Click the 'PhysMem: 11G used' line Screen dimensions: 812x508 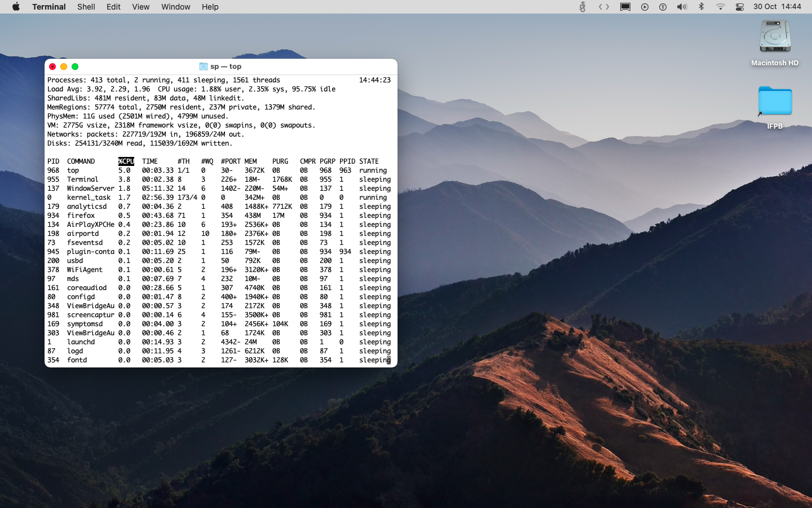pyautogui.click(x=138, y=116)
